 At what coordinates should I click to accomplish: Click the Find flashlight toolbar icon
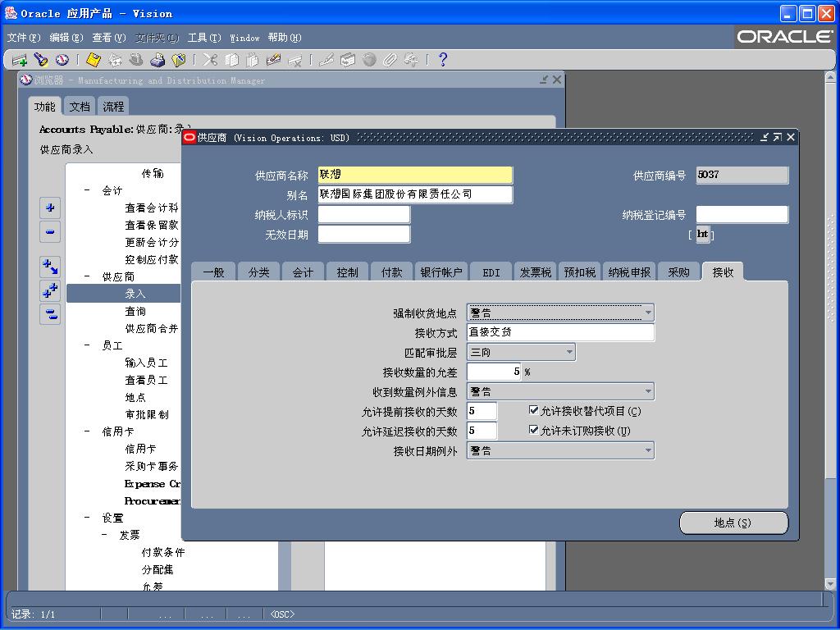point(41,60)
